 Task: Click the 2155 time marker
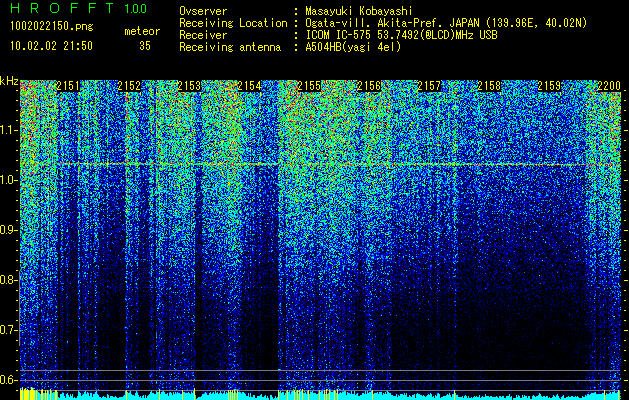click(309, 86)
